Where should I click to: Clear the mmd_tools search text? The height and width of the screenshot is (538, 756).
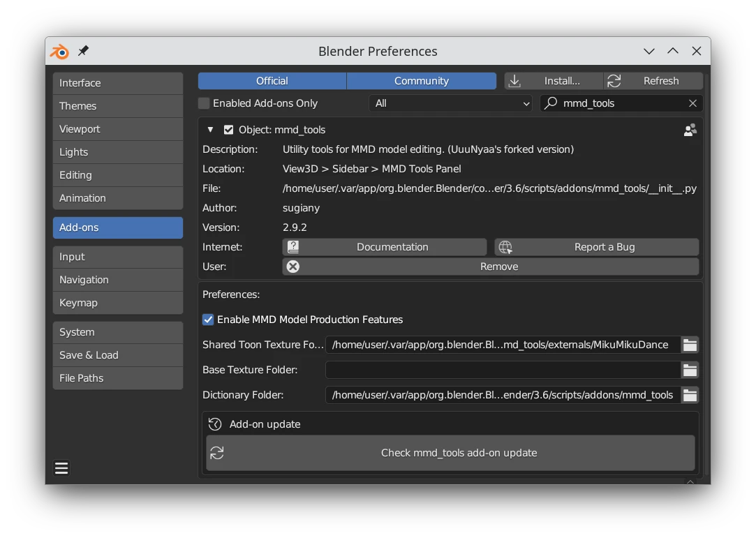(x=692, y=103)
